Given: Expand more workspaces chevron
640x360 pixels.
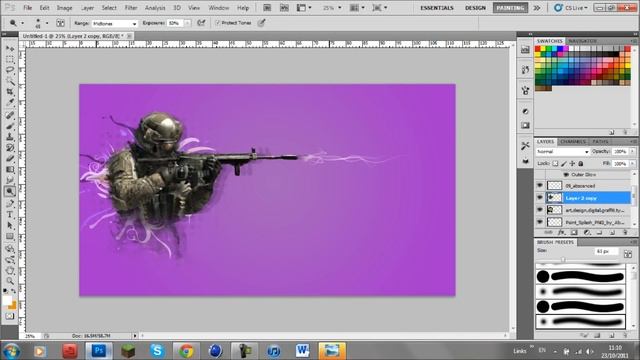Looking at the screenshot, I should pyautogui.click(x=537, y=8).
